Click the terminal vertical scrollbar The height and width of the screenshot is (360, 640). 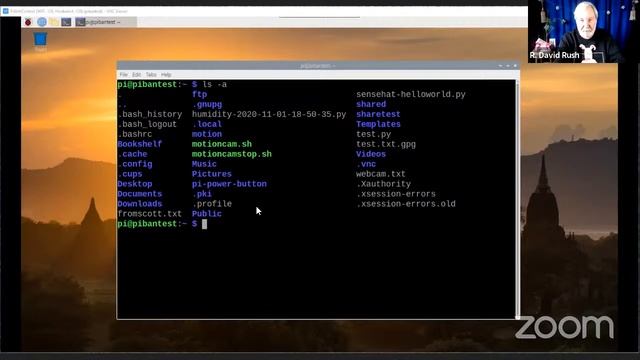(518, 199)
